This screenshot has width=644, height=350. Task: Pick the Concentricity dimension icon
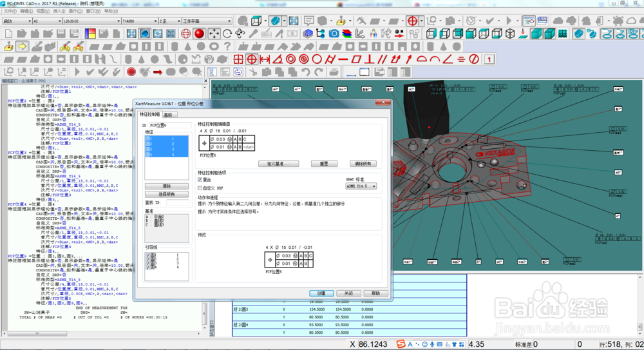coord(291,59)
